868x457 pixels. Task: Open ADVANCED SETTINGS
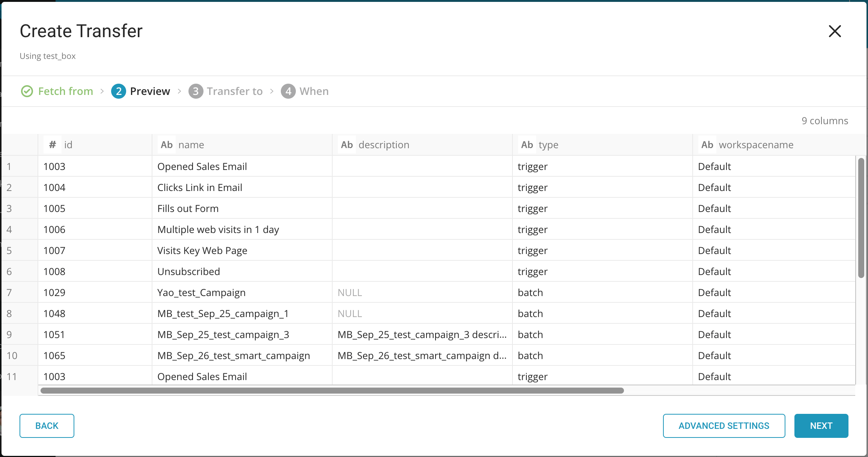click(724, 426)
